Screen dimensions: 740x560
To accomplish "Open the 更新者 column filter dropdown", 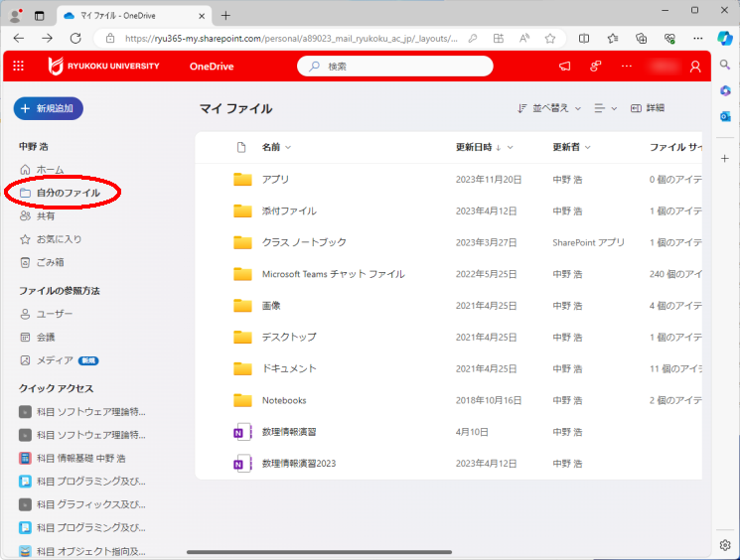I will [571, 147].
